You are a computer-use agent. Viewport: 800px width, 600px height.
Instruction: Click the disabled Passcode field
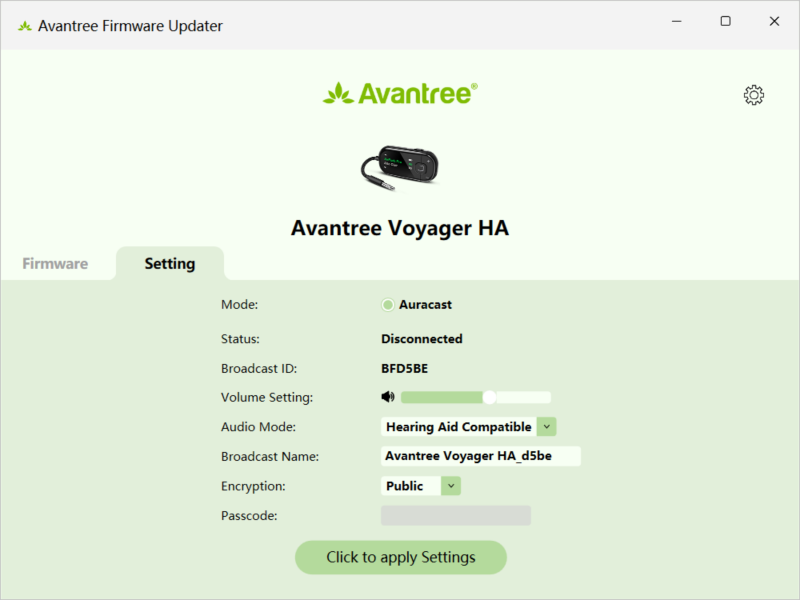pyautogui.click(x=456, y=515)
